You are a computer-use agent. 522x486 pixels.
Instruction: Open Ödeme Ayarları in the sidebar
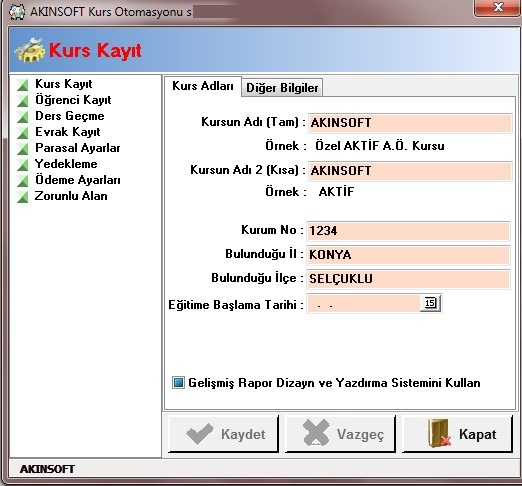pyautogui.click(x=78, y=180)
